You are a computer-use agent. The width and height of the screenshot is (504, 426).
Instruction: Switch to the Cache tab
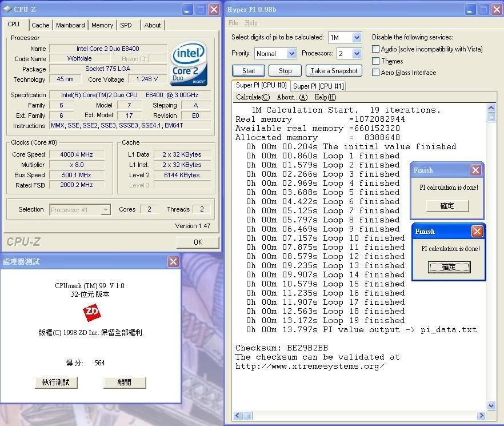click(x=41, y=25)
